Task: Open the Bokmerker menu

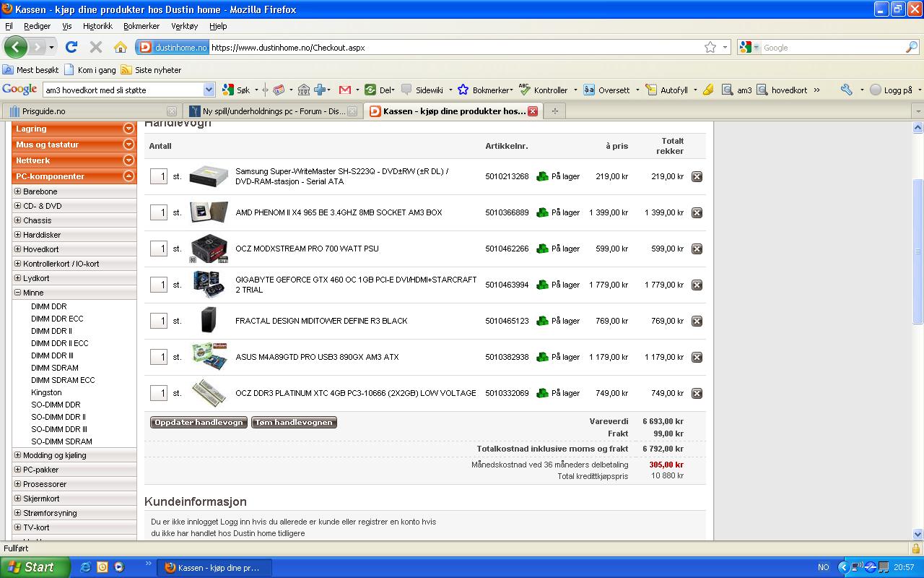Action: pyautogui.click(x=141, y=26)
